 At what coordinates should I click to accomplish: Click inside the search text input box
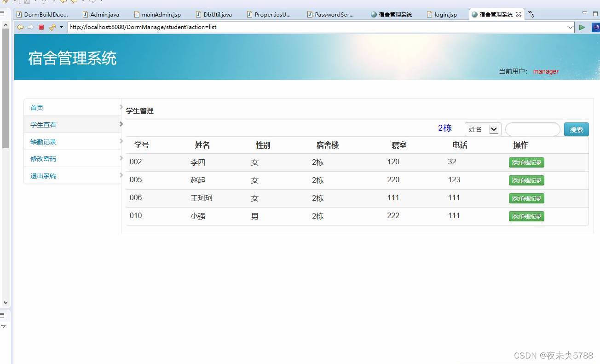(x=532, y=129)
